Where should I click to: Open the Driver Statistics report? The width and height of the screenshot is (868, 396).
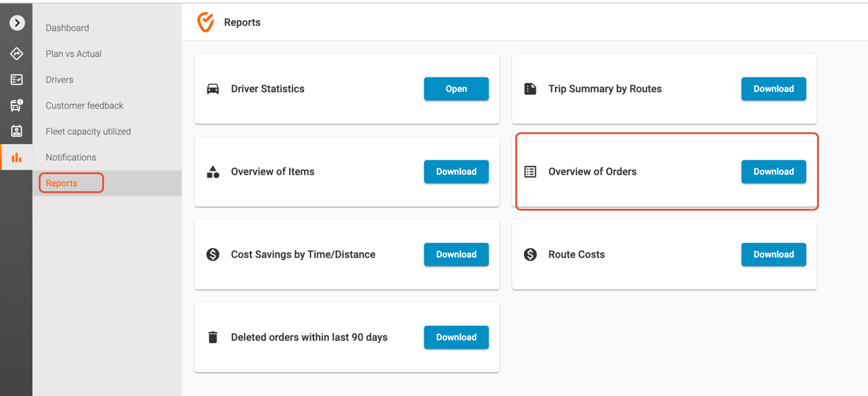(x=456, y=89)
